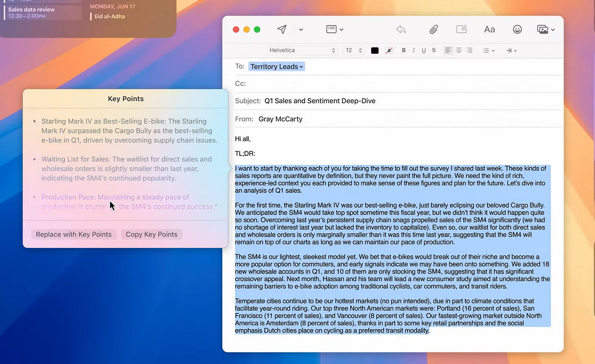Click Copy Key Points button

tap(152, 234)
